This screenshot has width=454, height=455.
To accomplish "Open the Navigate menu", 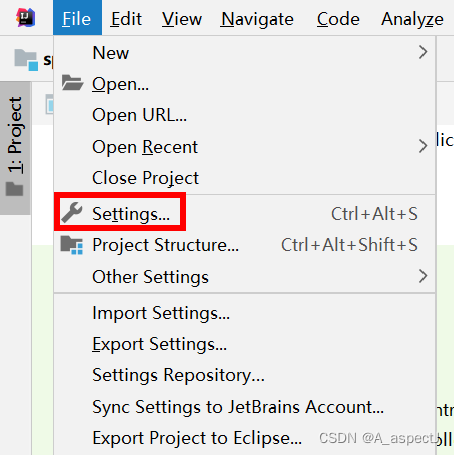I will [257, 19].
